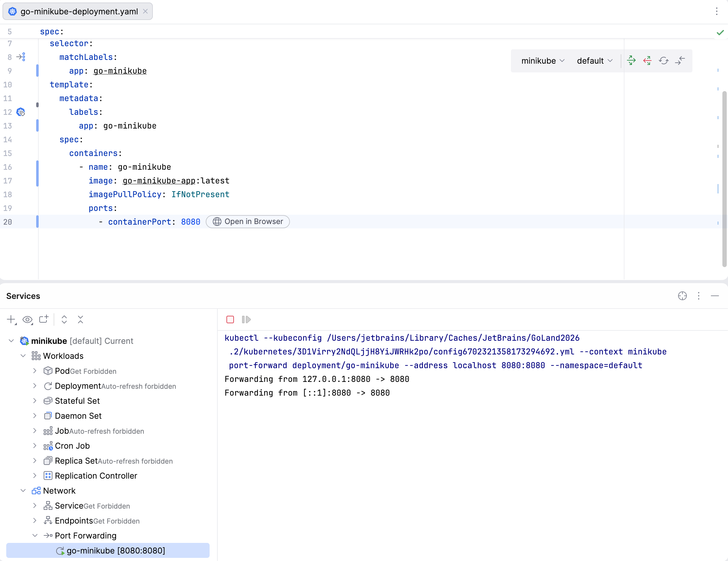Click the kubectl port-forward command text

pos(445,352)
